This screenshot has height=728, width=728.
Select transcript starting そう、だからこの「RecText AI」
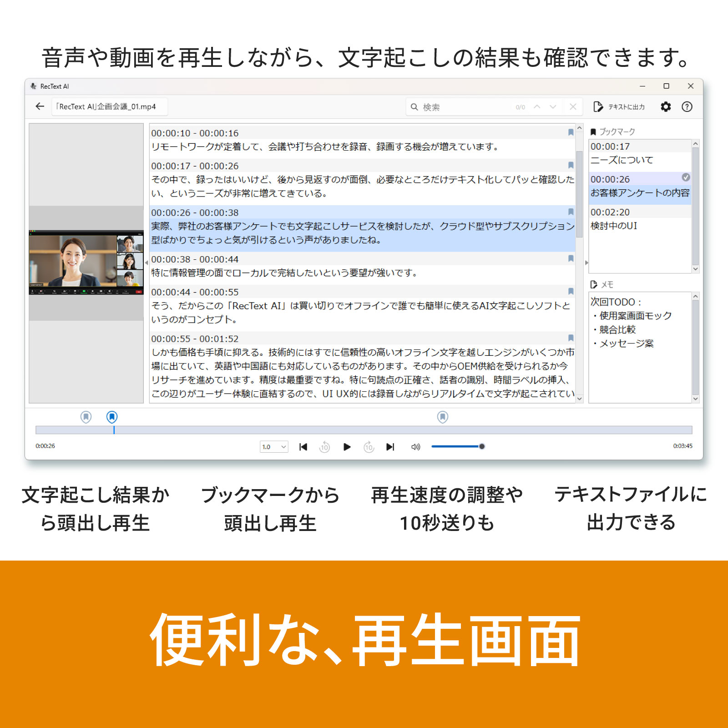(361, 313)
